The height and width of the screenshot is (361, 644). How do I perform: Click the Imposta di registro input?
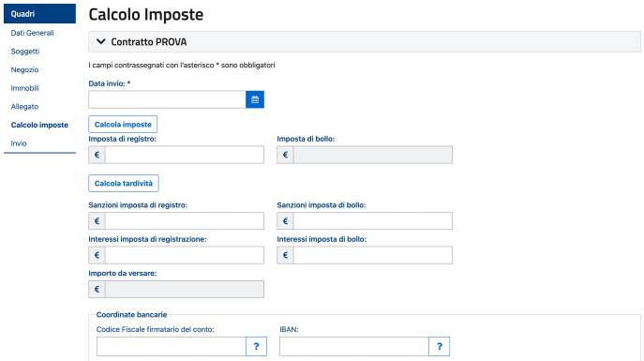click(x=185, y=155)
